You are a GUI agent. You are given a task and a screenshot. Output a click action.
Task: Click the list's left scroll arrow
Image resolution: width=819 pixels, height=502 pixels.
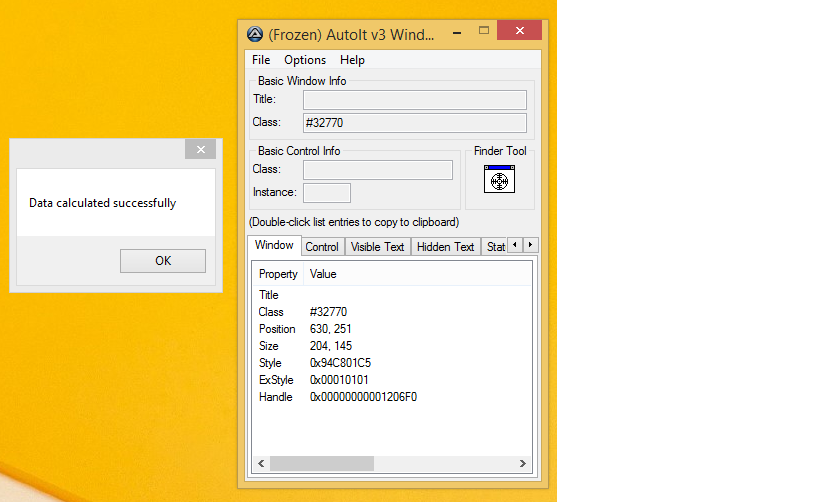(261, 463)
